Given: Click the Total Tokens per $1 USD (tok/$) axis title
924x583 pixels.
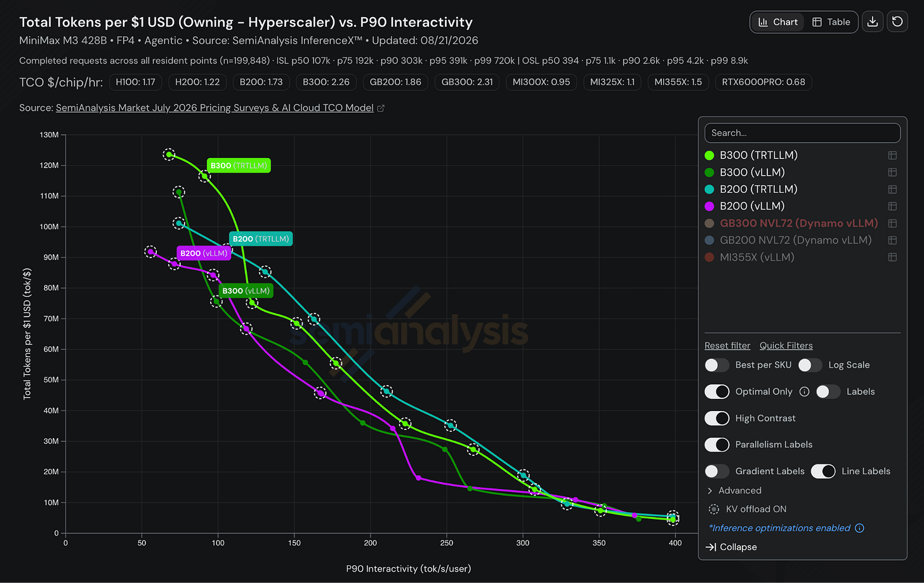Looking at the screenshot, I should [27, 334].
